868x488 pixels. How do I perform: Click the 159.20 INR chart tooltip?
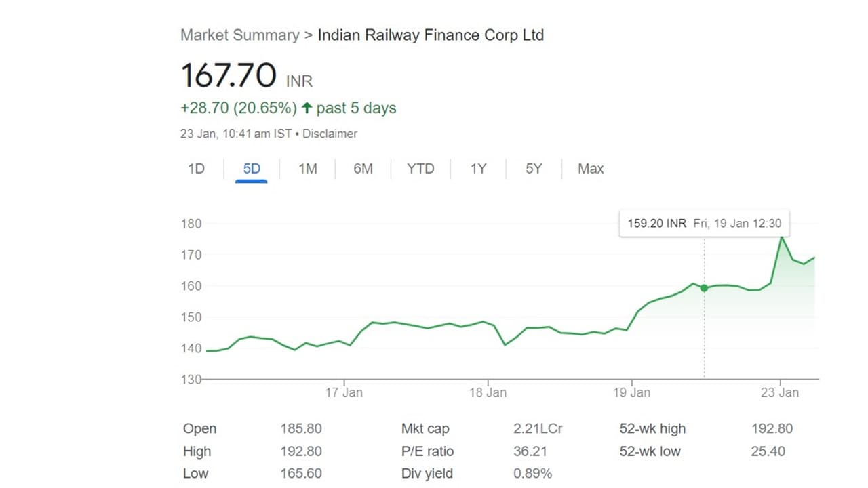point(704,223)
